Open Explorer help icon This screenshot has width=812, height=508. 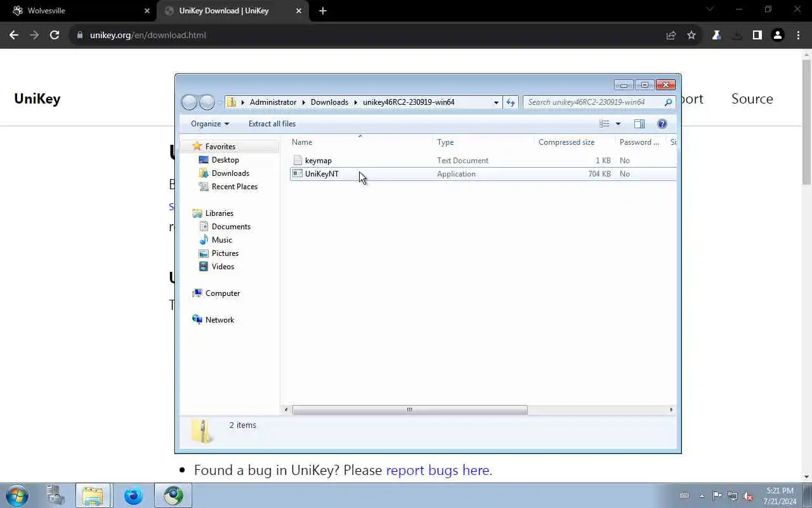(x=662, y=124)
